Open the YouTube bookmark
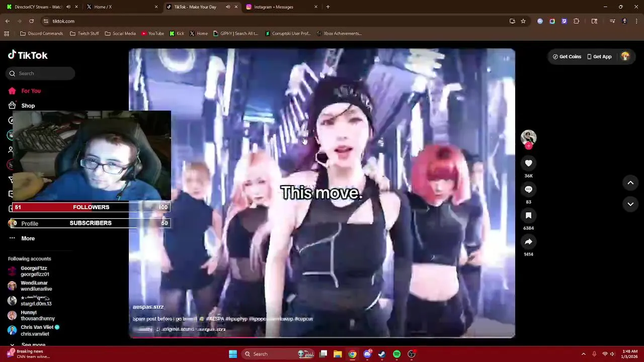This screenshot has height=362, width=644. pos(152,34)
